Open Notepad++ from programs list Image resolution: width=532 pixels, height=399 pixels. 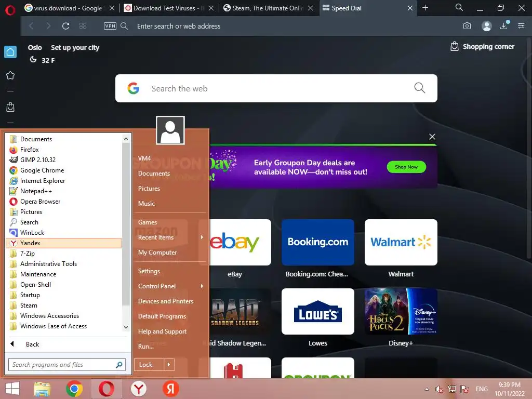click(64, 191)
